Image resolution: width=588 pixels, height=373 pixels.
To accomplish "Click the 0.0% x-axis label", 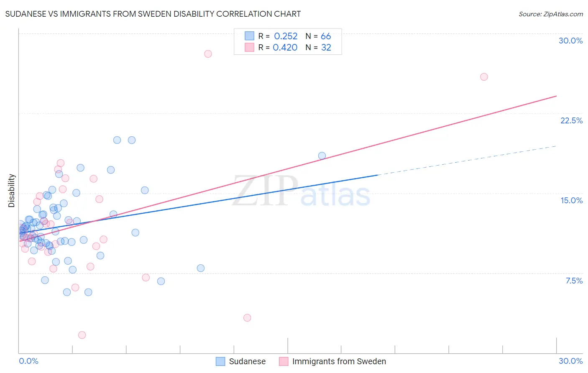I will coord(28,361).
